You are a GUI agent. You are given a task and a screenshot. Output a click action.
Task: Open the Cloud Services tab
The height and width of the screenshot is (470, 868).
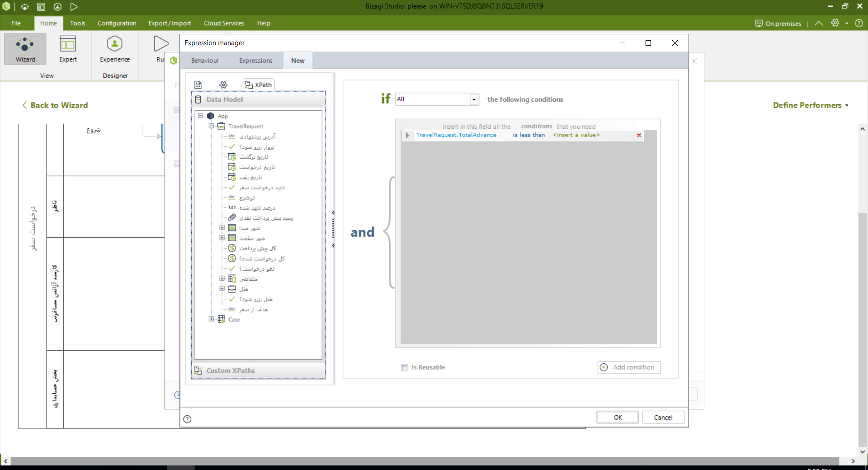[x=224, y=23]
